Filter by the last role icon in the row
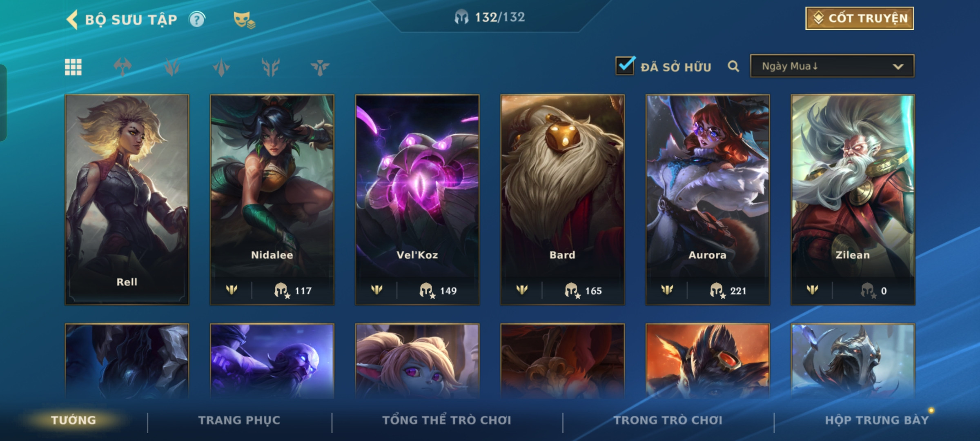Screen dimensions: 980x441 tap(320, 67)
